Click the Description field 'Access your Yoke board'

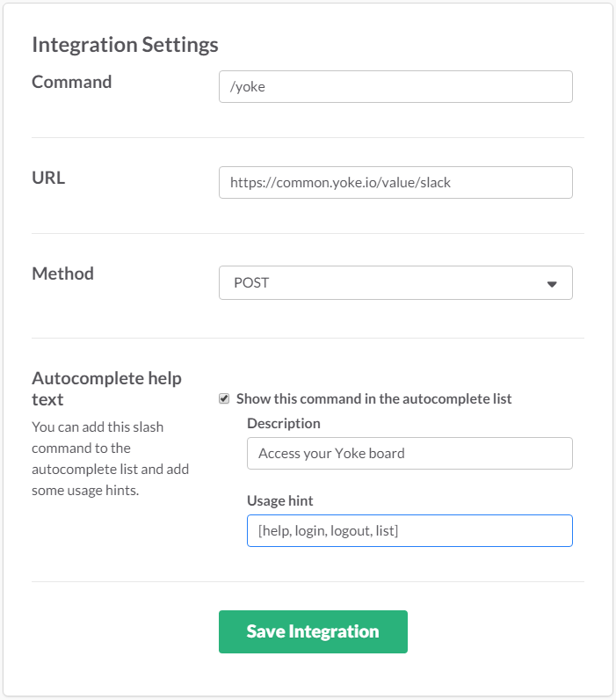(409, 454)
